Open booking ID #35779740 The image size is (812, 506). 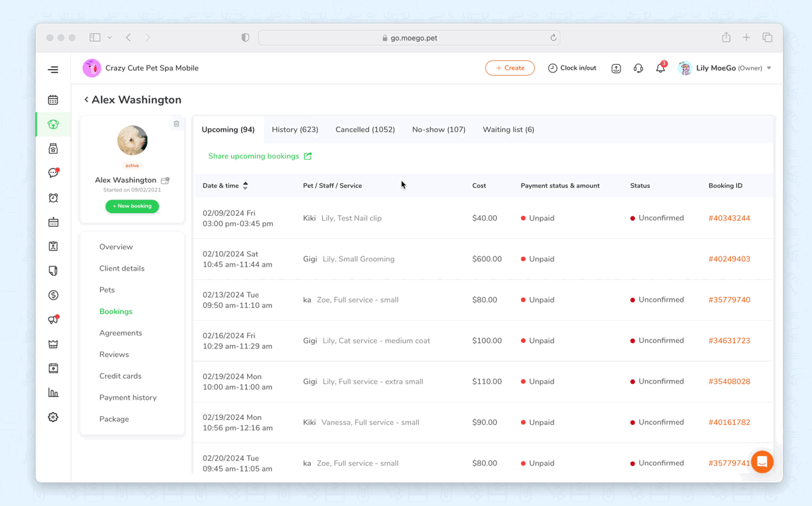(729, 300)
